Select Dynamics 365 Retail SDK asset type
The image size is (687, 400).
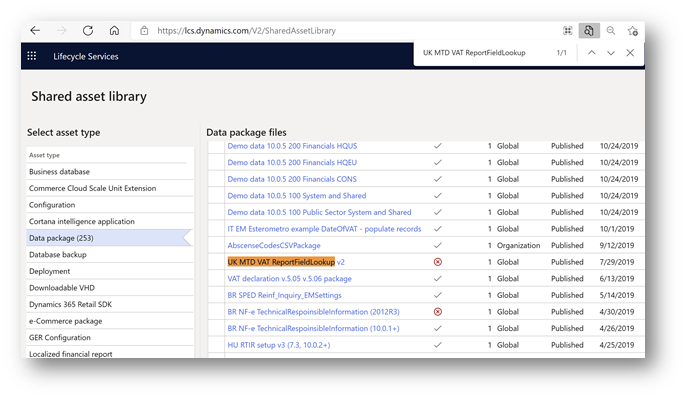(110, 304)
